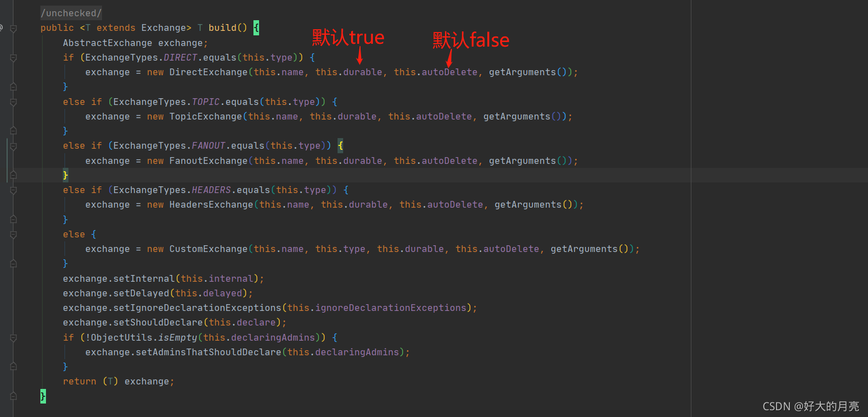Click the HEADERS constant
Screen dimensions: 868x417
click(211, 190)
